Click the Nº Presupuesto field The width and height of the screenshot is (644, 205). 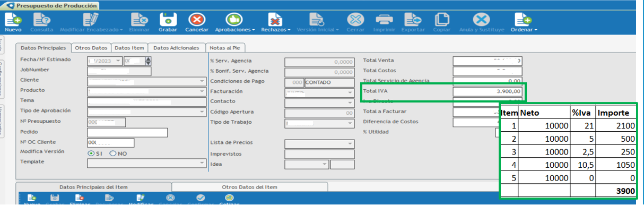point(106,123)
